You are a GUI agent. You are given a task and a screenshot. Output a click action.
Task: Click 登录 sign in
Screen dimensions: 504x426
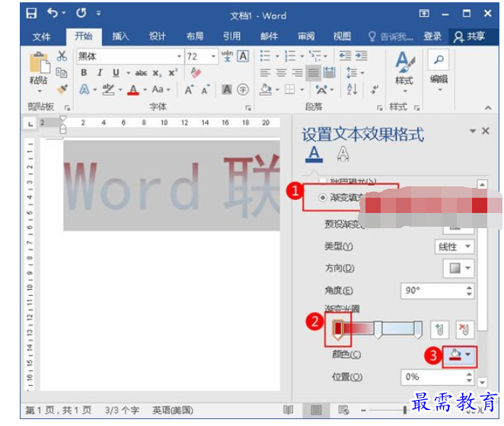432,37
